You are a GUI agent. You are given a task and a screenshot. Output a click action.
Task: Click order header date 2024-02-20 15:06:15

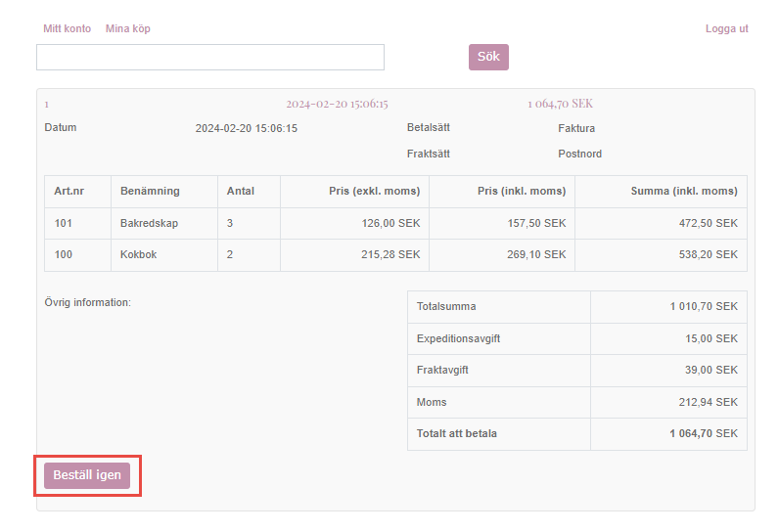[337, 104]
